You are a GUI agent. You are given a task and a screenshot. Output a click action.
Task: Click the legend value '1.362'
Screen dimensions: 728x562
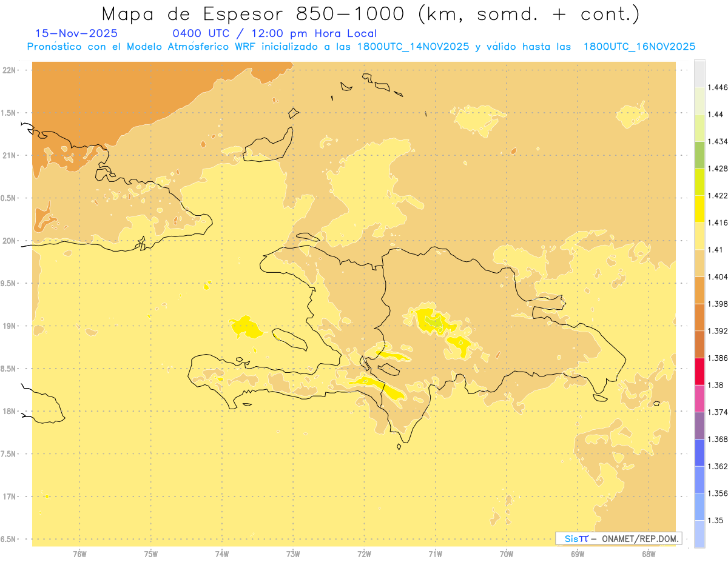[717, 466]
